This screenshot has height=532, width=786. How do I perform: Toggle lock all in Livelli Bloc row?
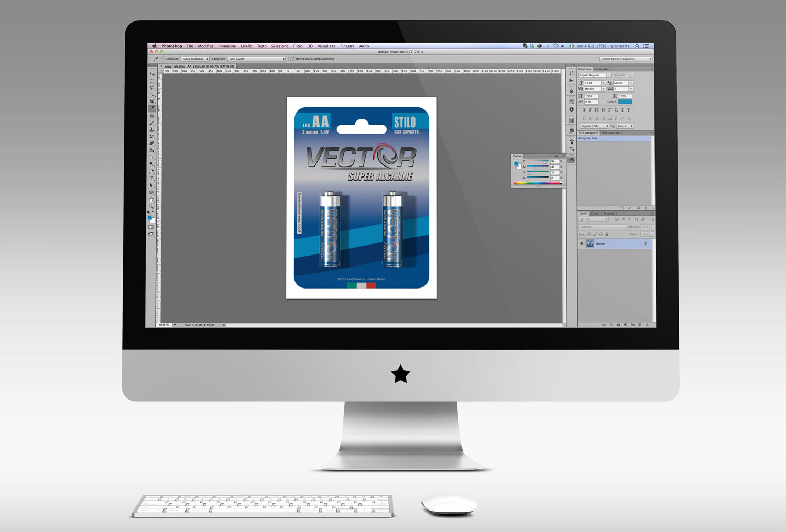point(607,234)
